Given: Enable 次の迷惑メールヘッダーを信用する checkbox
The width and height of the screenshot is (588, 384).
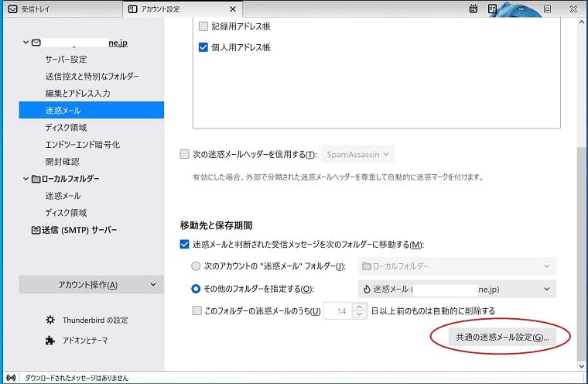Looking at the screenshot, I should tap(184, 154).
